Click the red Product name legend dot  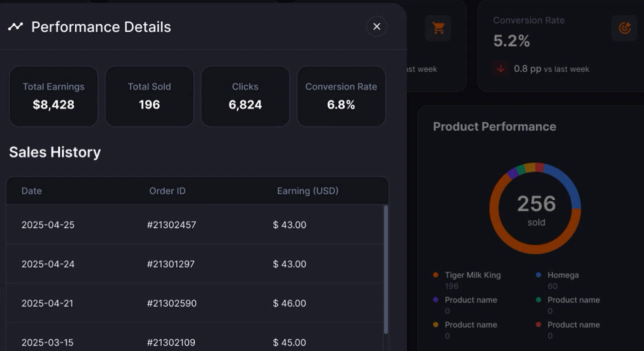pyautogui.click(x=538, y=325)
